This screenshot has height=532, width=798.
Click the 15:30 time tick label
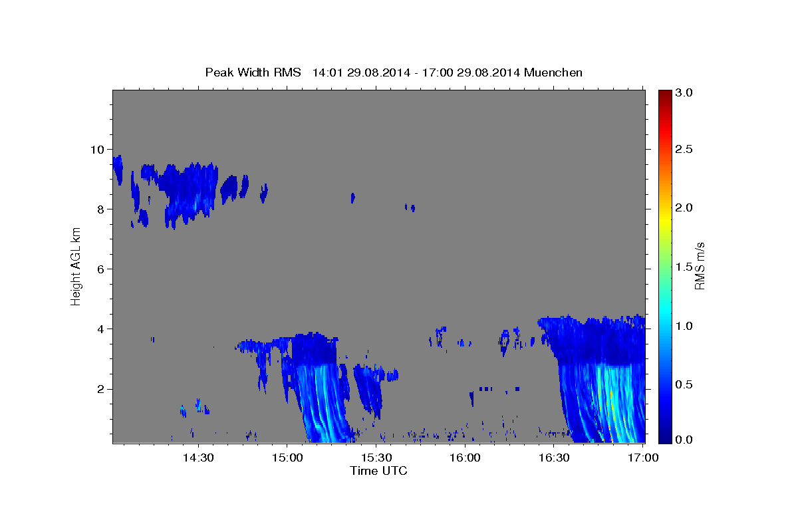coord(376,458)
